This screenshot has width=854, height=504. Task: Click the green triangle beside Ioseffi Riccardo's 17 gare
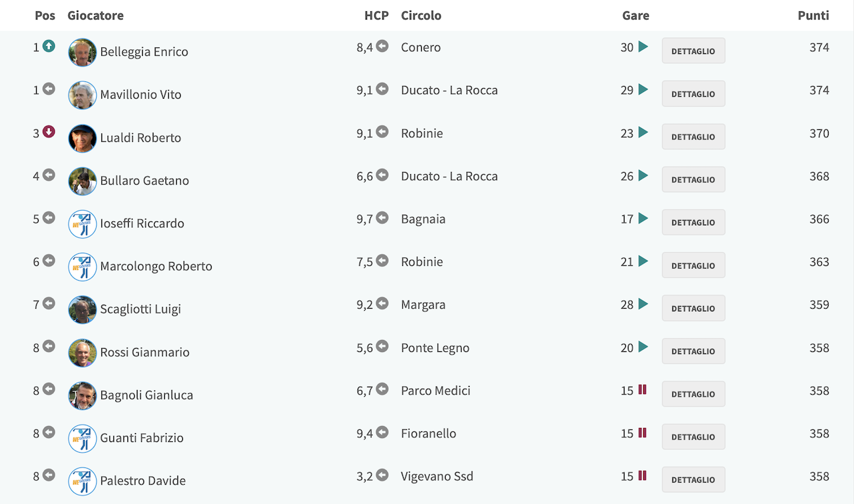click(643, 218)
